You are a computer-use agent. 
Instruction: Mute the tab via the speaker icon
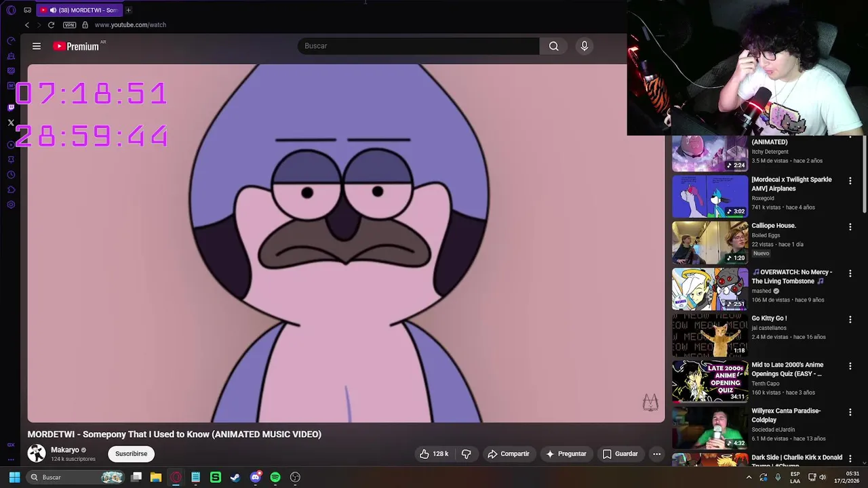coord(53,10)
